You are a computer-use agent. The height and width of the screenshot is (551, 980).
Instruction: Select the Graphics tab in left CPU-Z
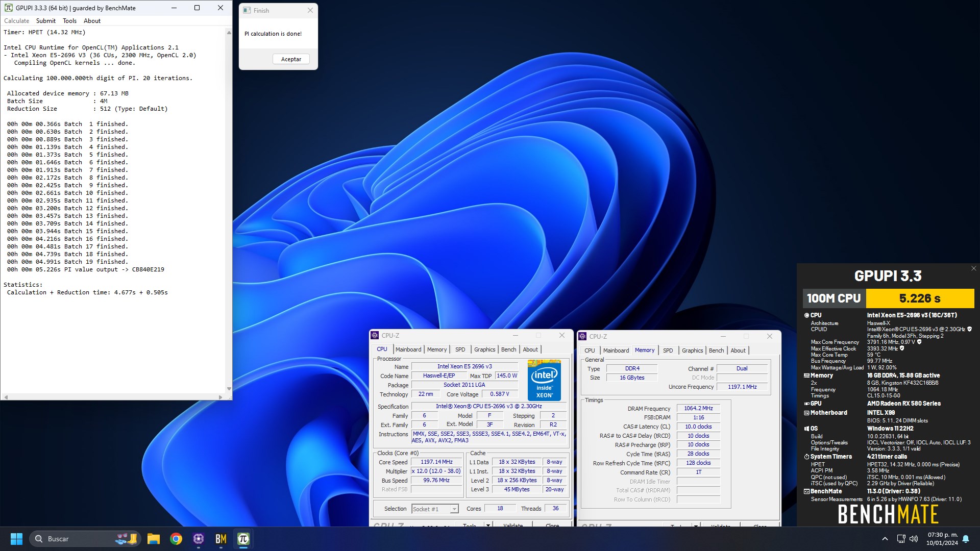(485, 349)
